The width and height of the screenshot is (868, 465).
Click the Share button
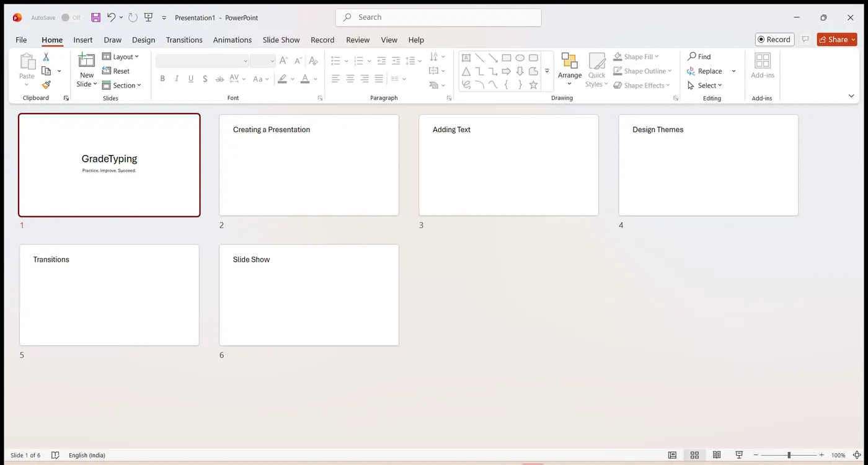(837, 39)
